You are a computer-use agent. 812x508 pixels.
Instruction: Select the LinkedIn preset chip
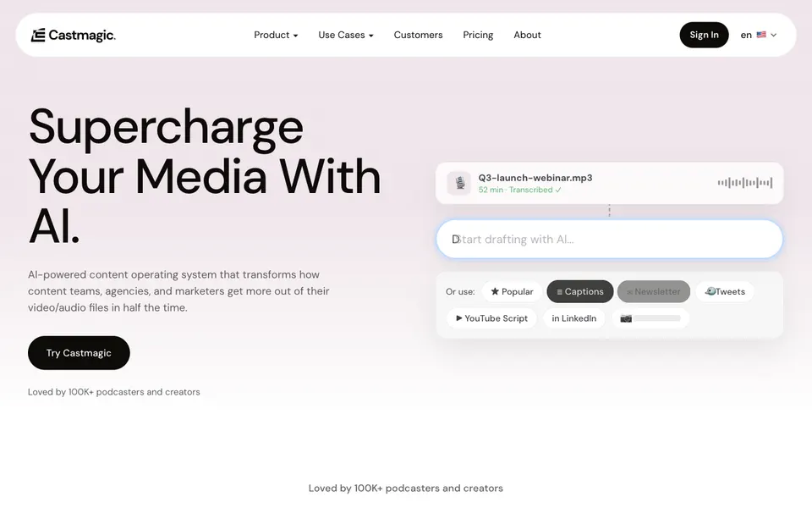point(573,318)
